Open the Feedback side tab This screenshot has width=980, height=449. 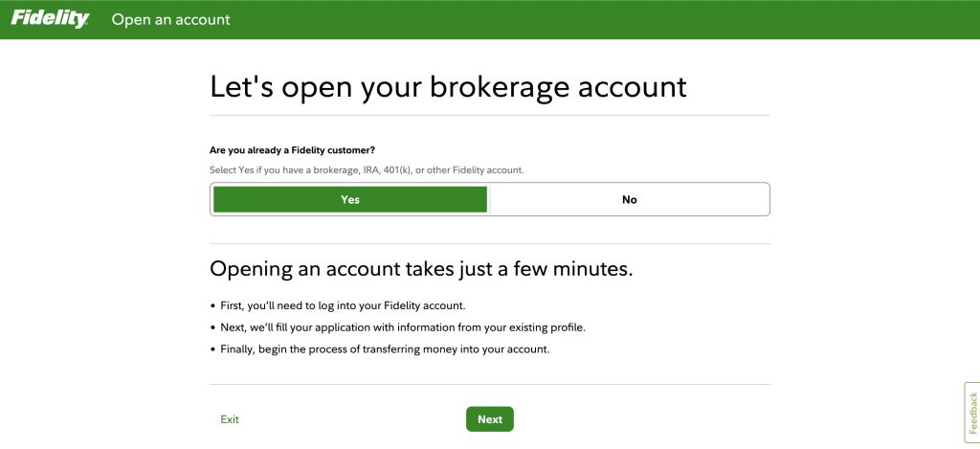tap(972, 414)
